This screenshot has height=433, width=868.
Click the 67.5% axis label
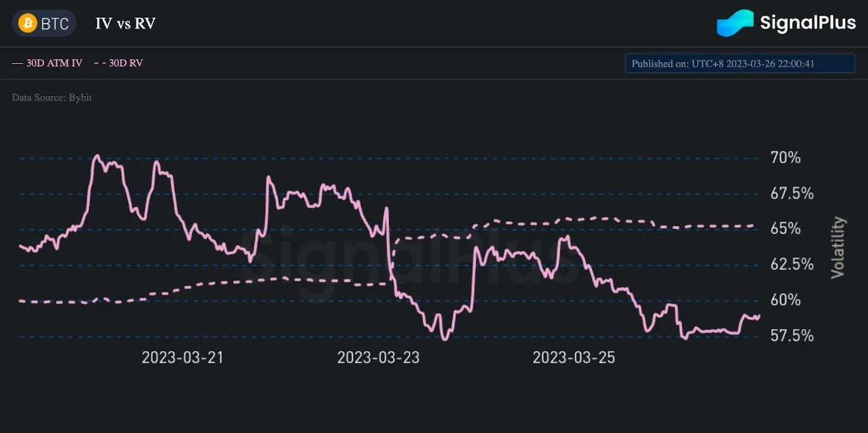point(792,194)
